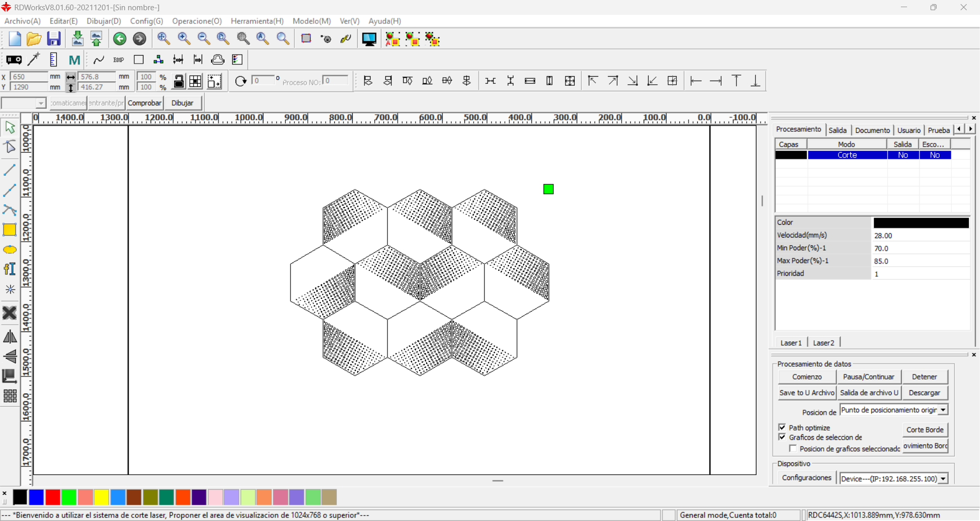Viewport: 980px width, 521px height.
Task: Click the Proceso NO input field
Action: tap(336, 81)
